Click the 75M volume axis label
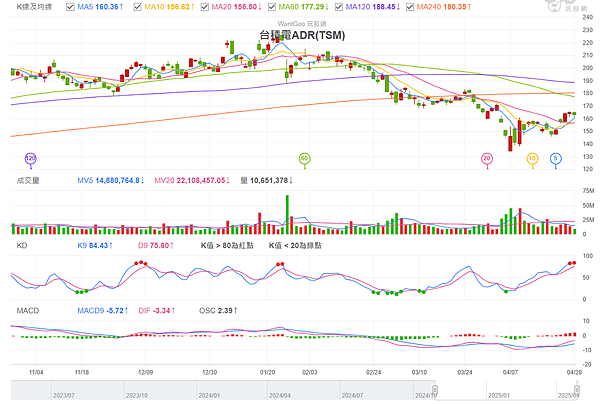The width and height of the screenshot is (600, 404). tap(588, 191)
